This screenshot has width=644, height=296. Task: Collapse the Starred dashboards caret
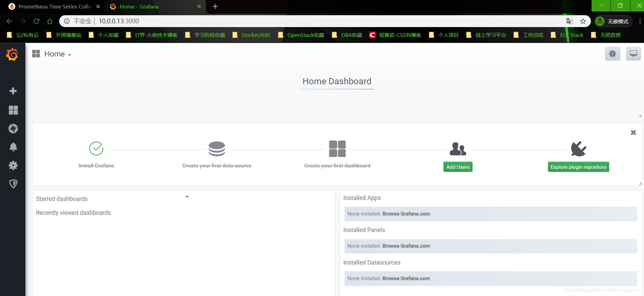(187, 197)
